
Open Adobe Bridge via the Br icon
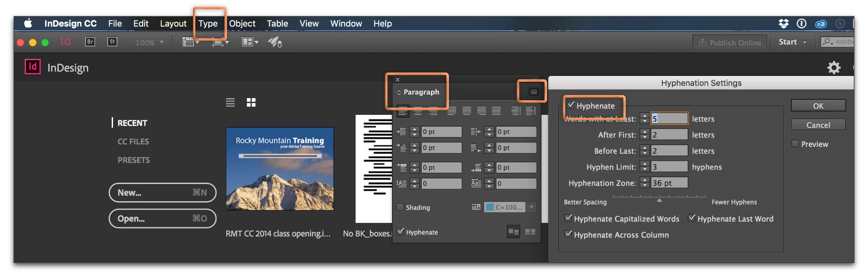(90, 42)
